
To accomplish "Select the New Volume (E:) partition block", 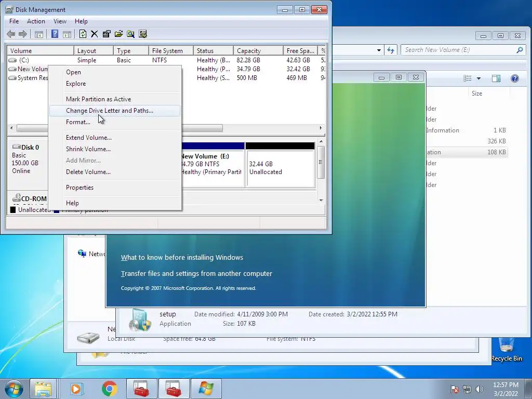I will pos(212,165).
